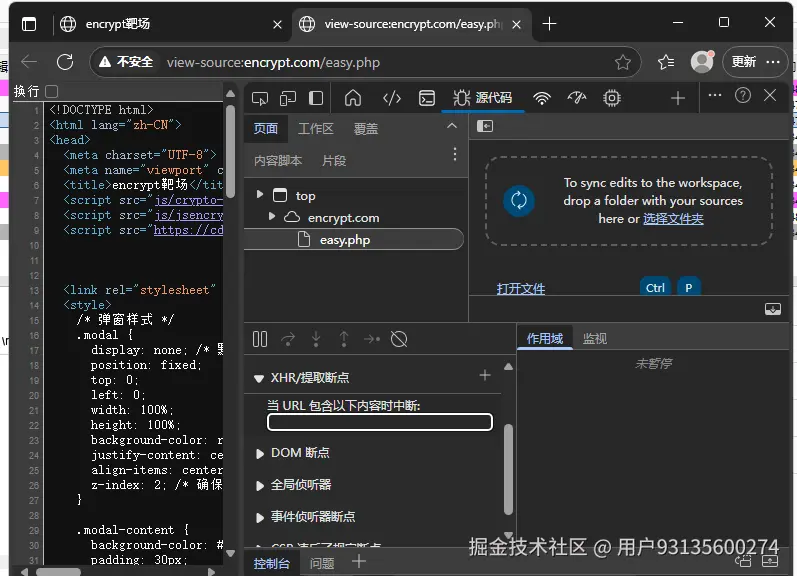The image size is (797, 576).
Task: Expand event listener breakpoints section
Action: coord(260,518)
